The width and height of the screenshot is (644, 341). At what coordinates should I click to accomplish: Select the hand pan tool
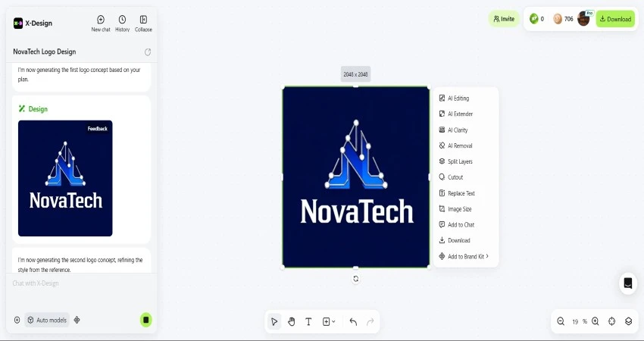291,322
